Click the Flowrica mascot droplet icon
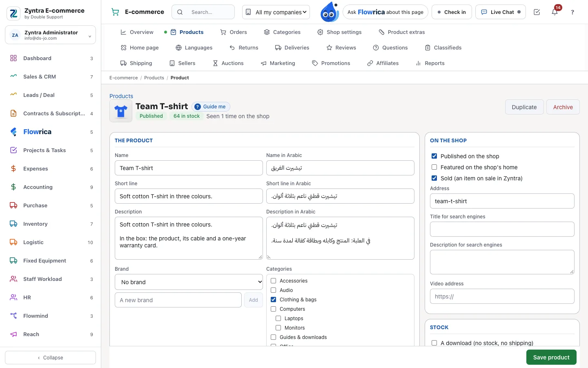Image resolution: width=588 pixels, height=368 pixels. tap(329, 12)
